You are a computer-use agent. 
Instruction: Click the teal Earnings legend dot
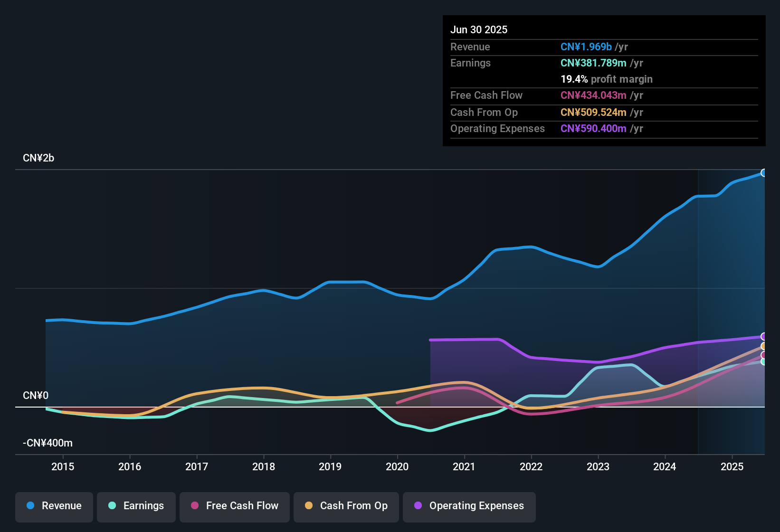click(x=112, y=506)
